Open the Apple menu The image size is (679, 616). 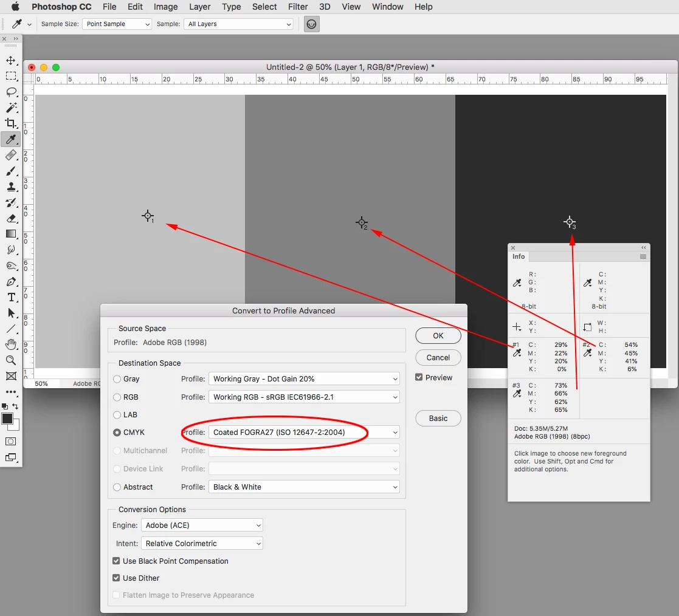coord(15,7)
